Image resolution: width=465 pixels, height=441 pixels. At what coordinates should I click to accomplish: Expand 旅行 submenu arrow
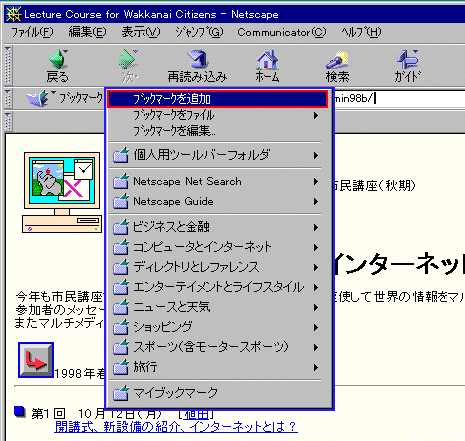pyautogui.click(x=316, y=367)
